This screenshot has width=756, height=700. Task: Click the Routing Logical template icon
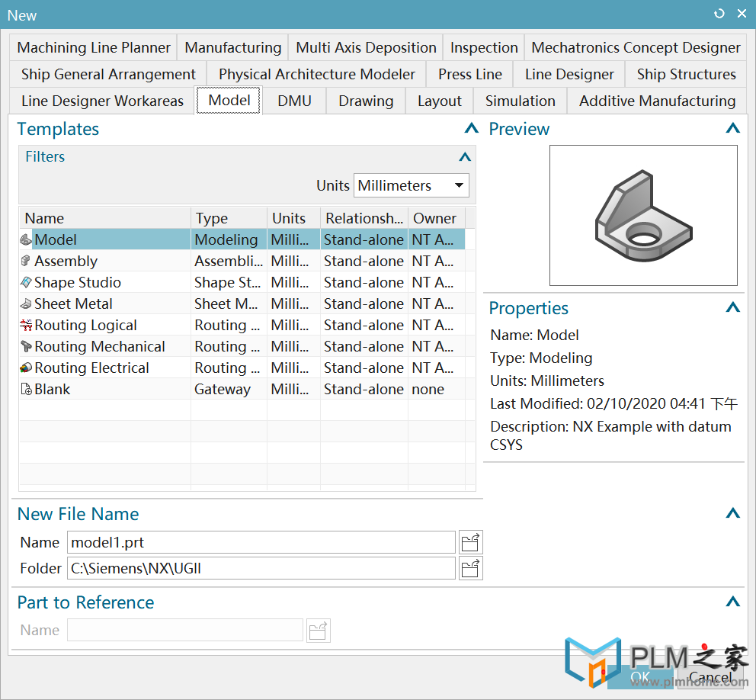(26, 325)
